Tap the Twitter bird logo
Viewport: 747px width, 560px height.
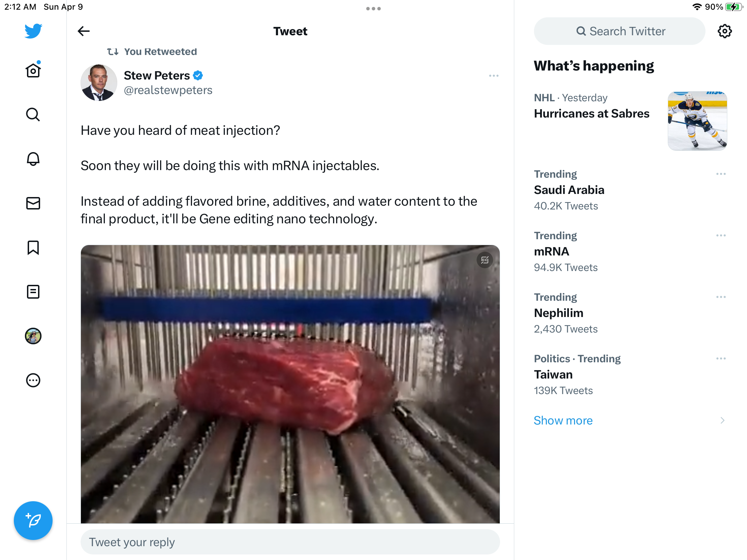click(33, 31)
